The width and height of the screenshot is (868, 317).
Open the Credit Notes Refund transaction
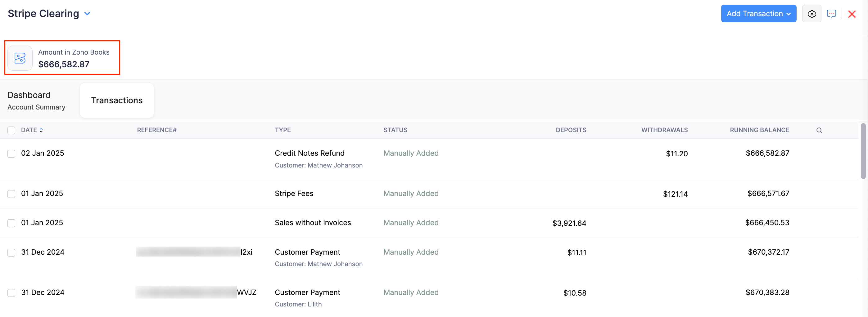point(309,153)
